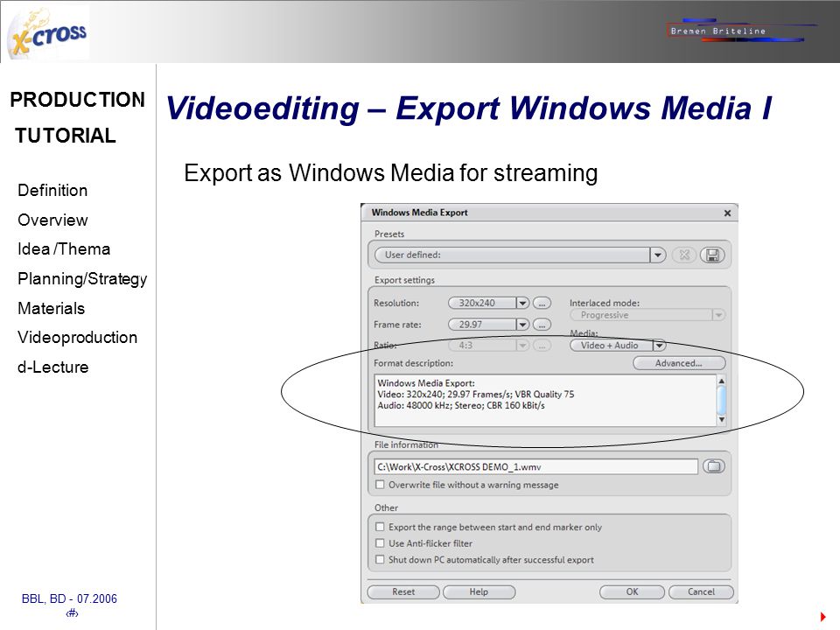Go to Overview in the sidebar
The width and height of the screenshot is (840, 630).
pos(52,220)
